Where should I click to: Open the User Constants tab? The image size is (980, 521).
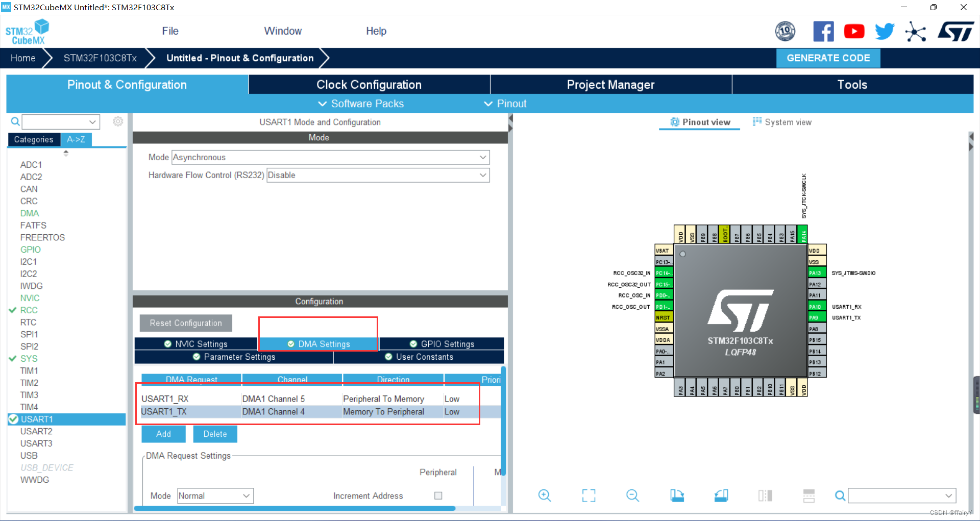click(419, 357)
